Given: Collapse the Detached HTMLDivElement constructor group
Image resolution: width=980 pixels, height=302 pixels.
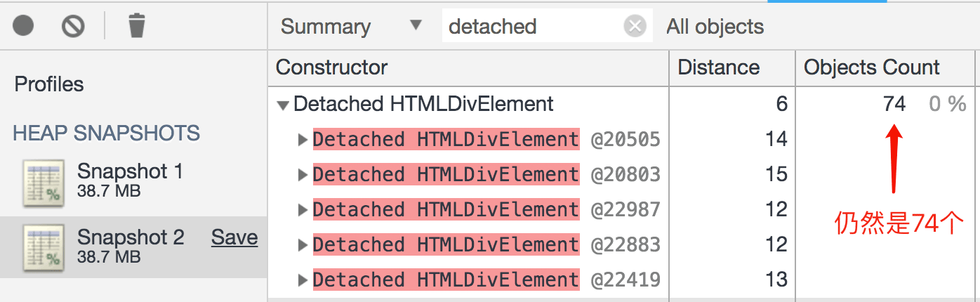Looking at the screenshot, I should click(x=283, y=105).
